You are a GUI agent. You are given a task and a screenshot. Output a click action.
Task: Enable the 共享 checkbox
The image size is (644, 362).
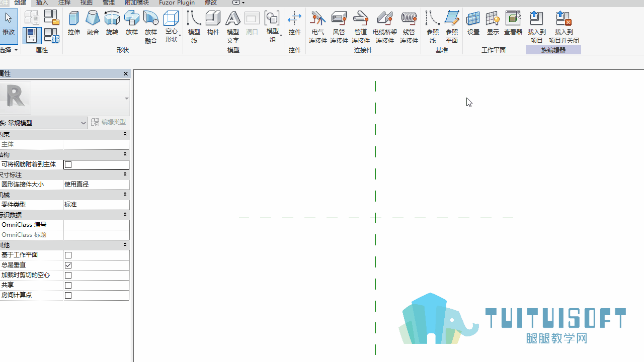tap(68, 285)
